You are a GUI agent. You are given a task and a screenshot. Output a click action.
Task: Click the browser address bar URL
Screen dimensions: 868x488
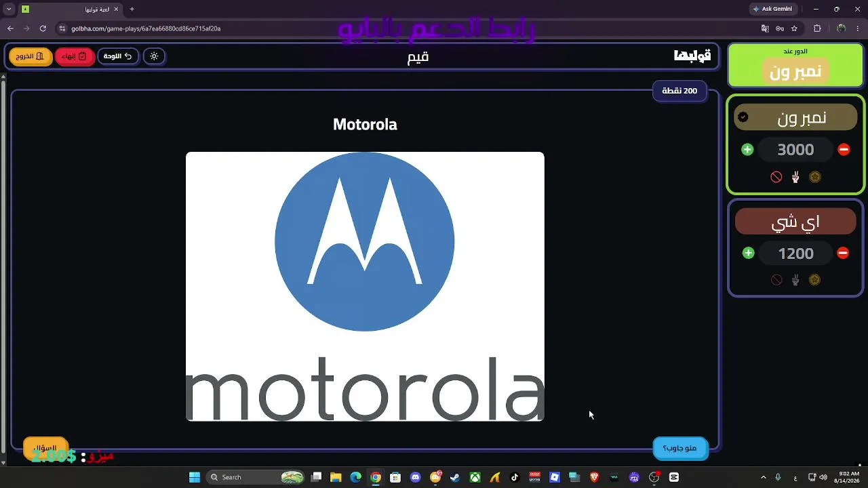pos(146,28)
